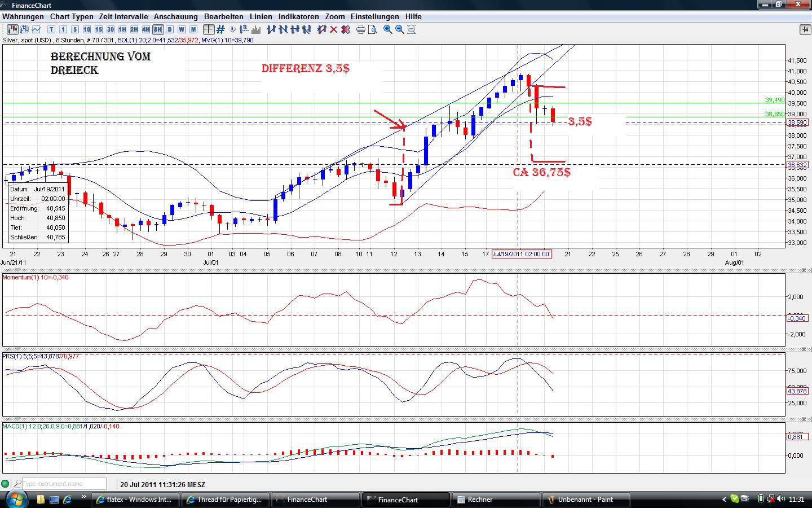The image size is (812, 508).
Task: Open the Indikatoren menu
Action: tap(298, 16)
